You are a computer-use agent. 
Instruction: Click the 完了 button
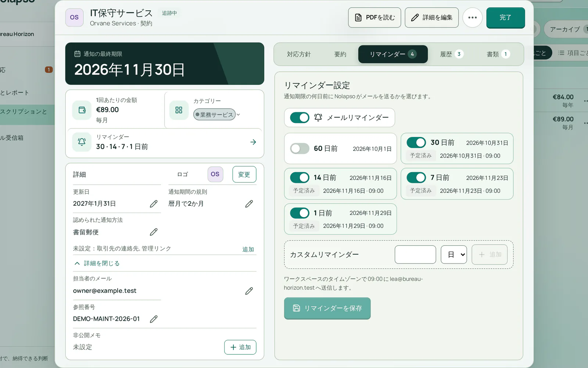pyautogui.click(x=505, y=18)
